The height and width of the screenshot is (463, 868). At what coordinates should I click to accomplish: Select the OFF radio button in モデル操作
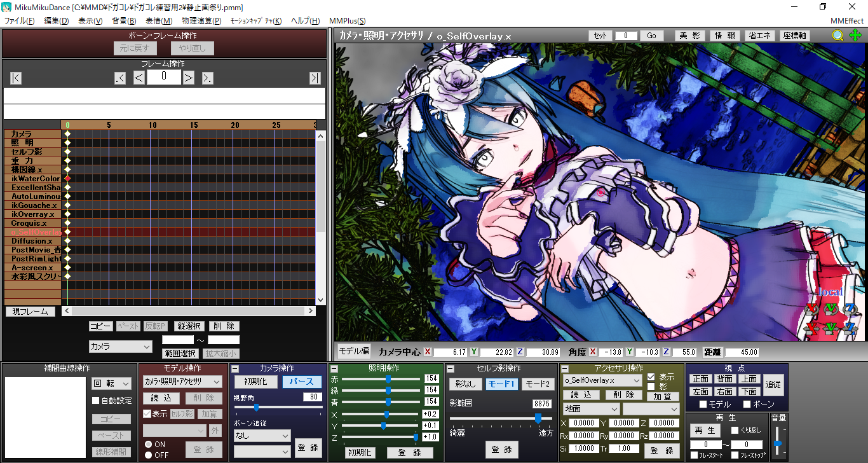tap(148, 455)
